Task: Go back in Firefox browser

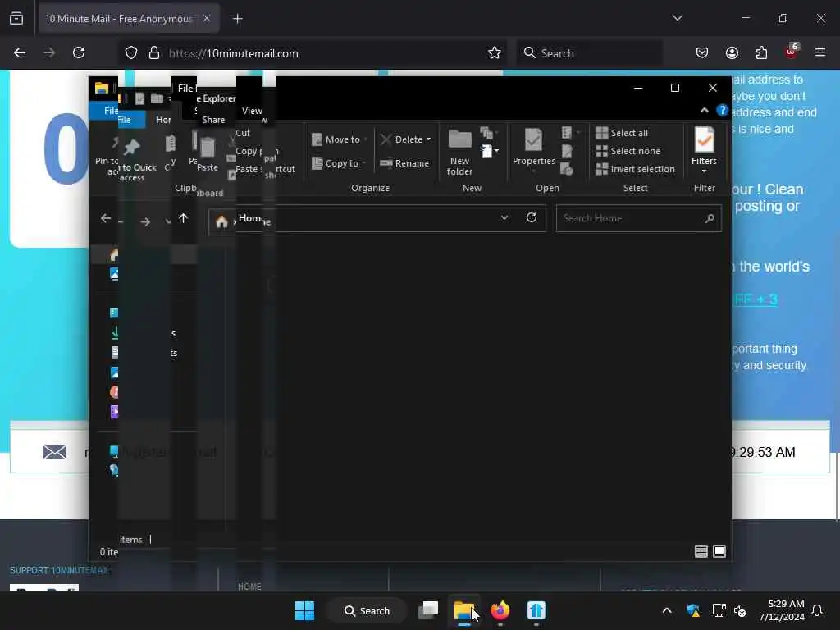Action: click(x=20, y=53)
